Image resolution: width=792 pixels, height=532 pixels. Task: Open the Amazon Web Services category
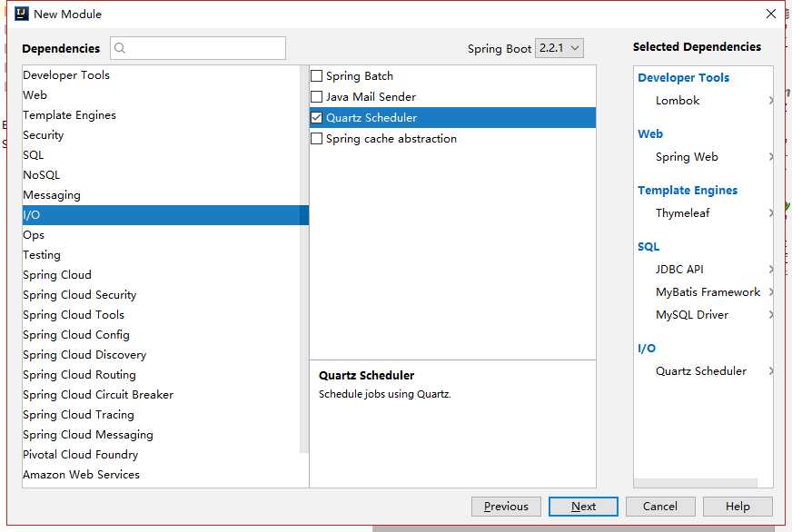[x=161, y=475]
